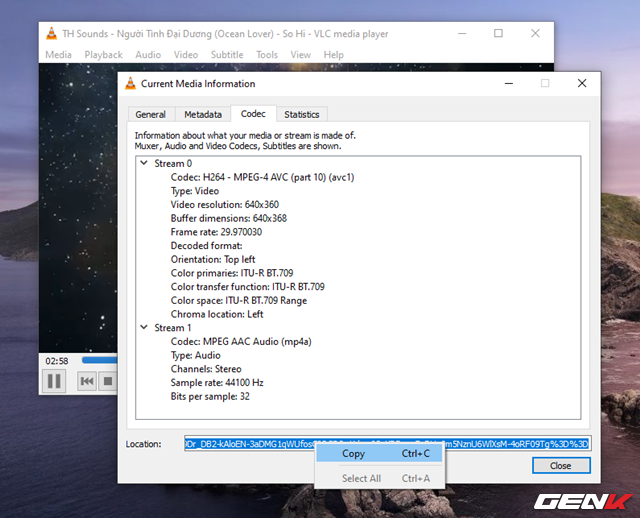The image size is (640, 518).
Task: Switch to the Metadata tab
Action: point(203,114)
